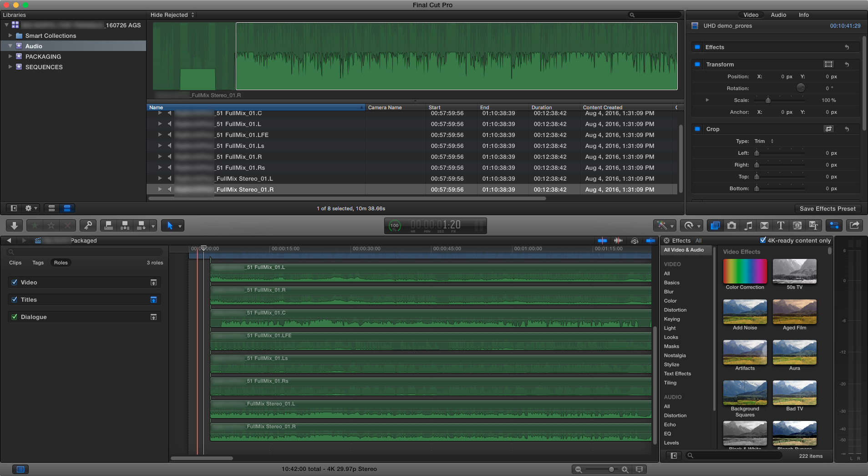Click the Insert clip edit button
The image size is (868, 476).
coord(125,225)
